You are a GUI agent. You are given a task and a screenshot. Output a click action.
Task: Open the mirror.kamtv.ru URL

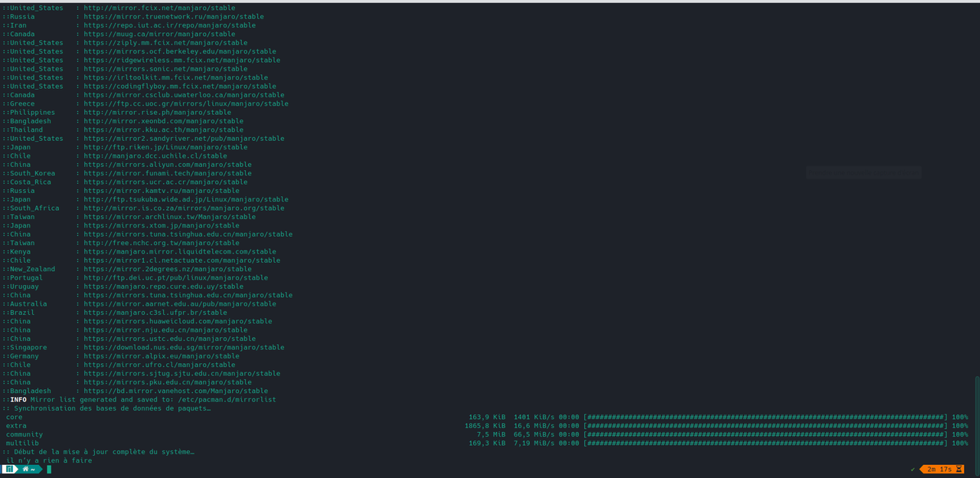(162, 191)
